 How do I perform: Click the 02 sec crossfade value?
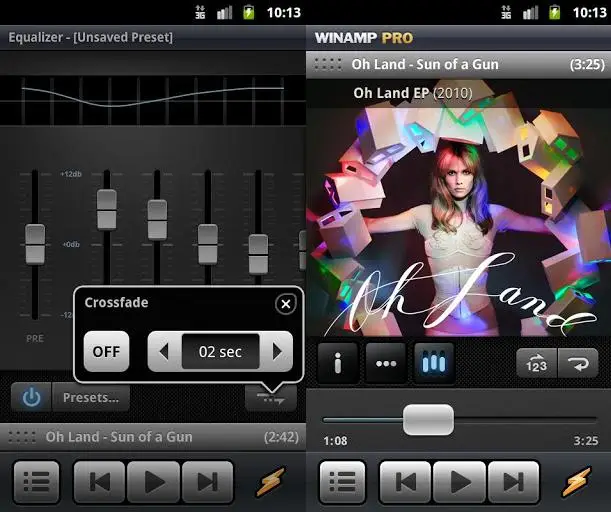point(220,351)
